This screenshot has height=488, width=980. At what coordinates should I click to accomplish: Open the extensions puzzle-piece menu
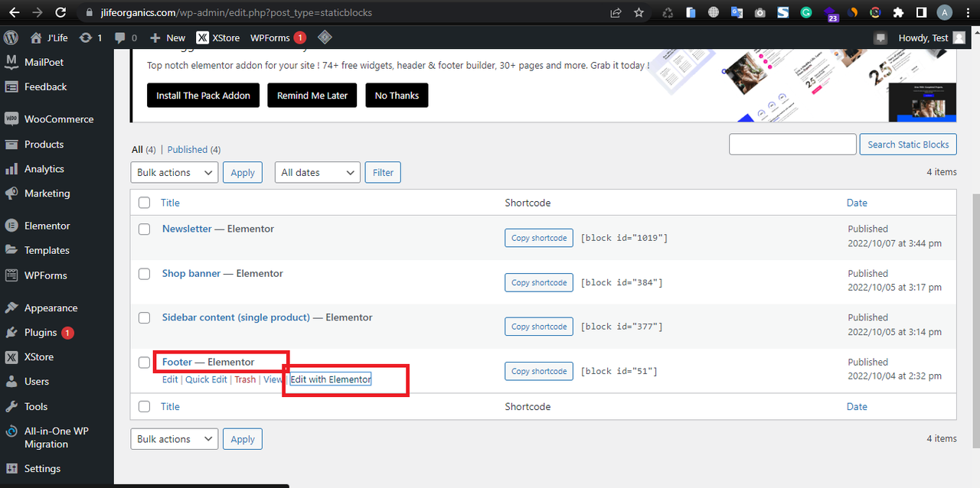point(899,13)
